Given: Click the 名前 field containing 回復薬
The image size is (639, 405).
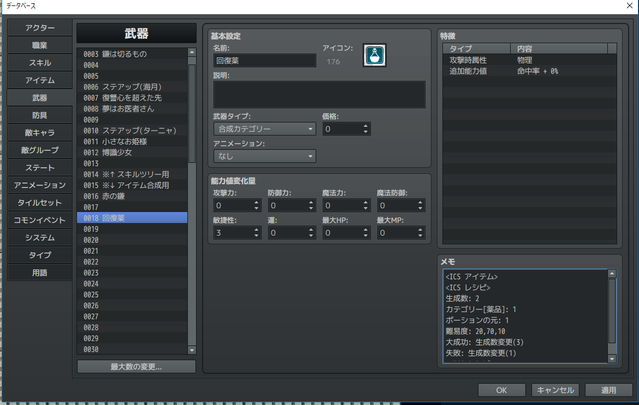Looking at the screenshot, I should click(x=264, y=61).
